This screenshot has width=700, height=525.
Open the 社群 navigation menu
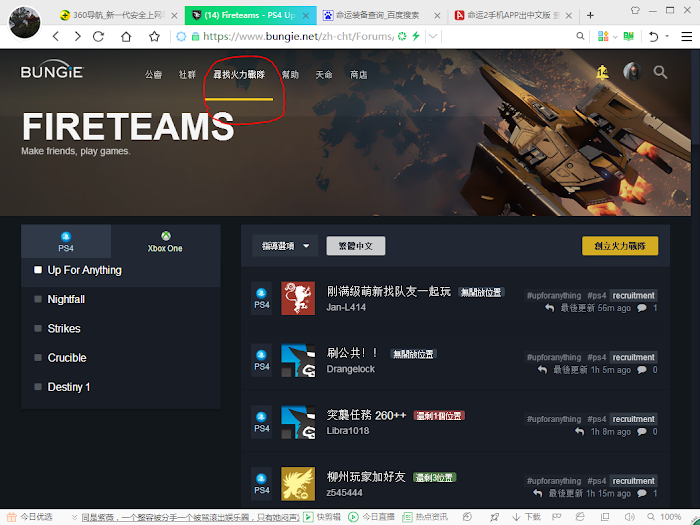[x=187, y=75]
